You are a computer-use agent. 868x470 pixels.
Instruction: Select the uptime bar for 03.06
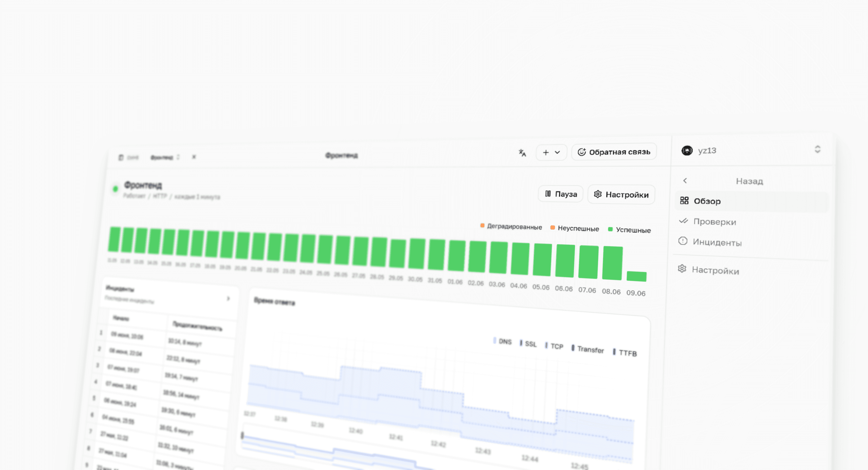coord(499,258)
